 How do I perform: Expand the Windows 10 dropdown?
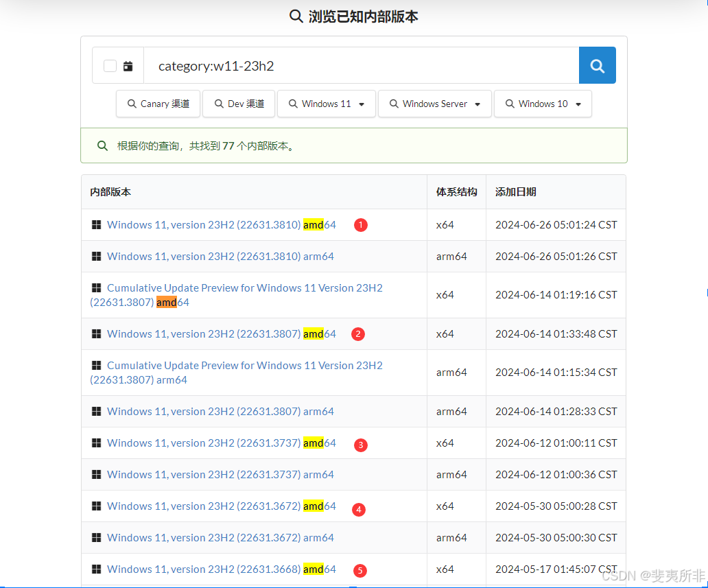[x=543, y=104]
